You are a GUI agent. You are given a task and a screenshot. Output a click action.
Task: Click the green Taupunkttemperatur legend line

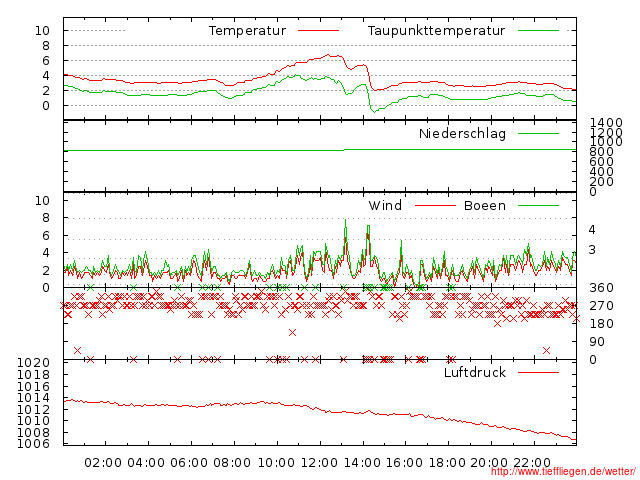(x=538, y=32)
